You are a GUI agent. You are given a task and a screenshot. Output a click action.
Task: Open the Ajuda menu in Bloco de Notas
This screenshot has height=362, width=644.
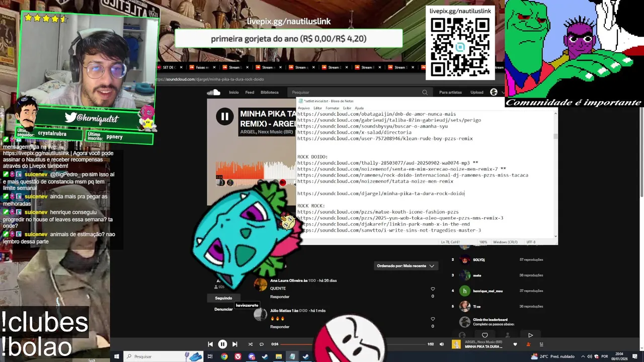point(359,108)
